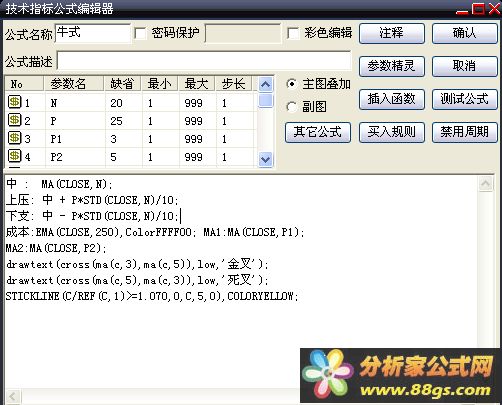Click the parameter list scrollbar thumb
This screenshot has width=502, height=405.
coord(265,100)
